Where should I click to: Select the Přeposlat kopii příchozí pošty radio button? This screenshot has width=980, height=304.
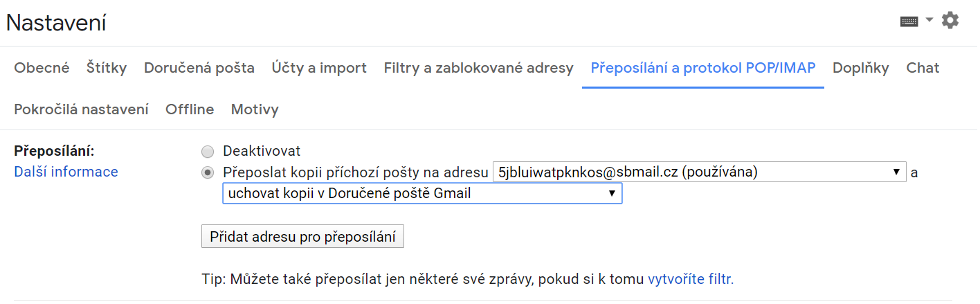pos(207,172)
